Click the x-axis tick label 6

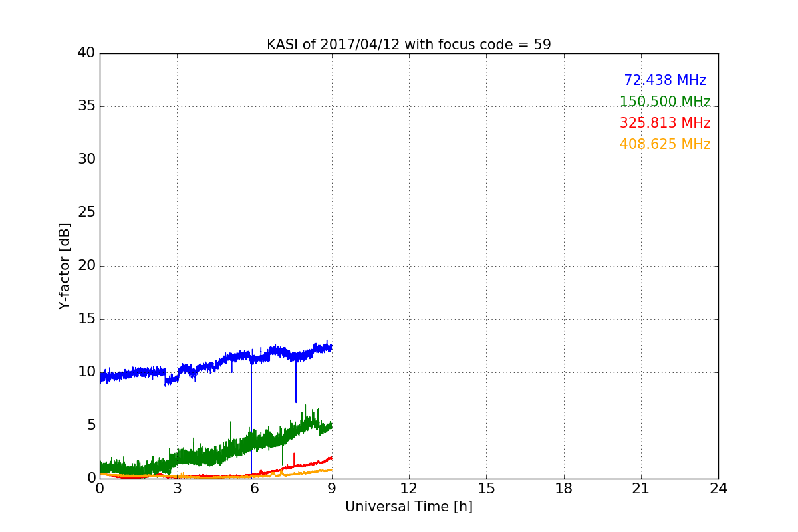254,489
